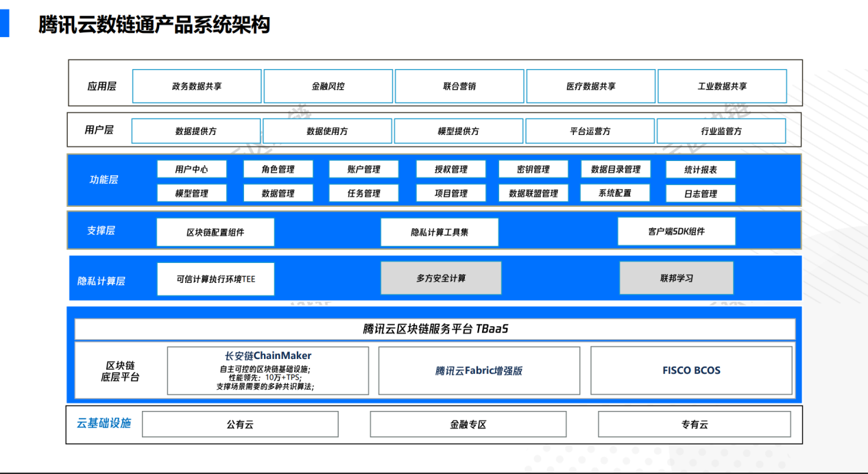Select the 金融专区 infrastructure box
Screen dimensions: 868x474
click(x=468, y=424)
